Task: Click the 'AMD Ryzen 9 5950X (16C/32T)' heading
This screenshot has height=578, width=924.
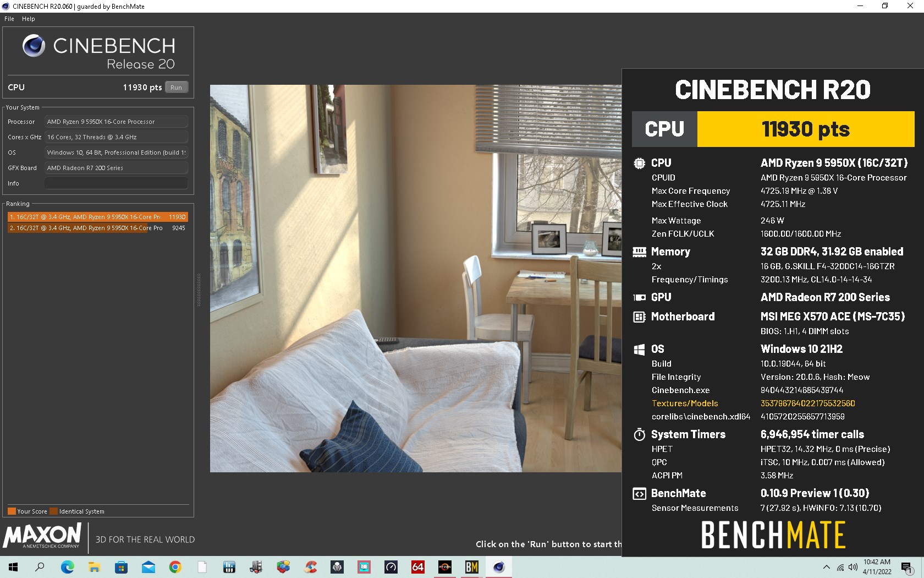Action: coord(834,163)
